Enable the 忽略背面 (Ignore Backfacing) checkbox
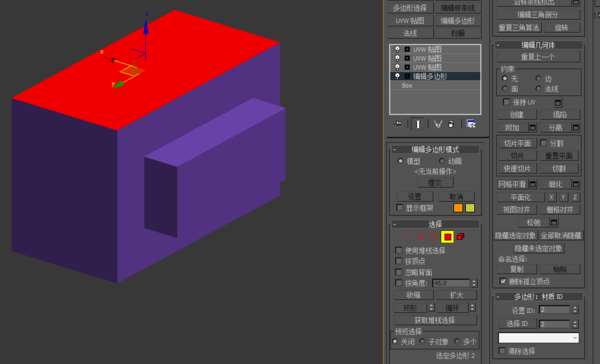Screen dimensions: 600x364 399,272
